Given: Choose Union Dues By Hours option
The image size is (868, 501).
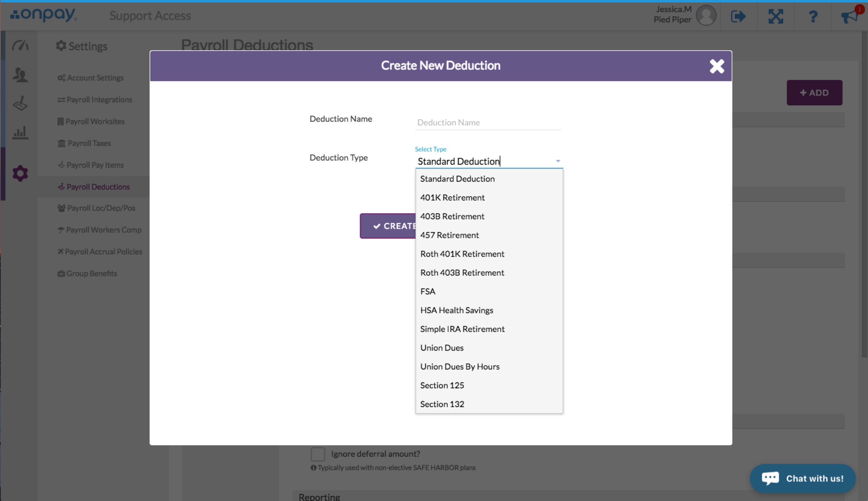Looking at the screenshot, I should pos(489,367).
